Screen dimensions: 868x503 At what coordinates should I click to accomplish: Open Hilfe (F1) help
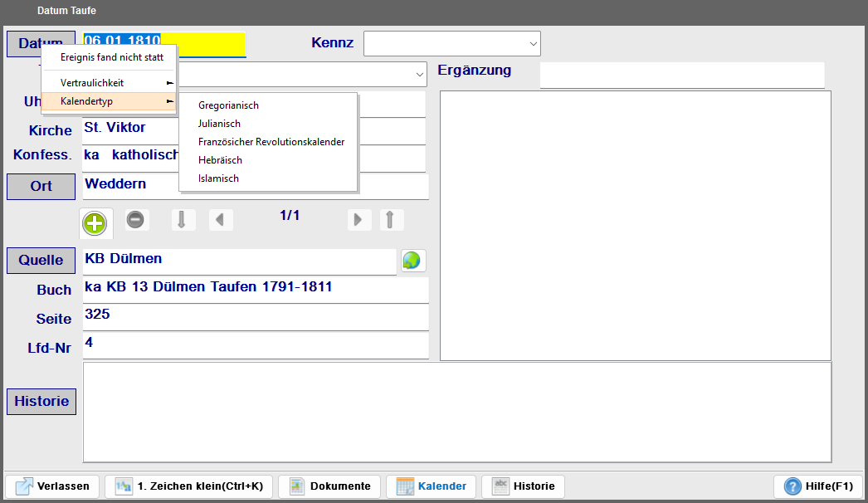(x=818, y=486)
